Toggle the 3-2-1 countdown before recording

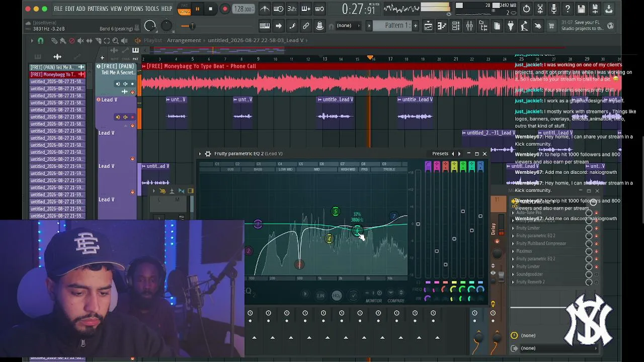point(292,9)
